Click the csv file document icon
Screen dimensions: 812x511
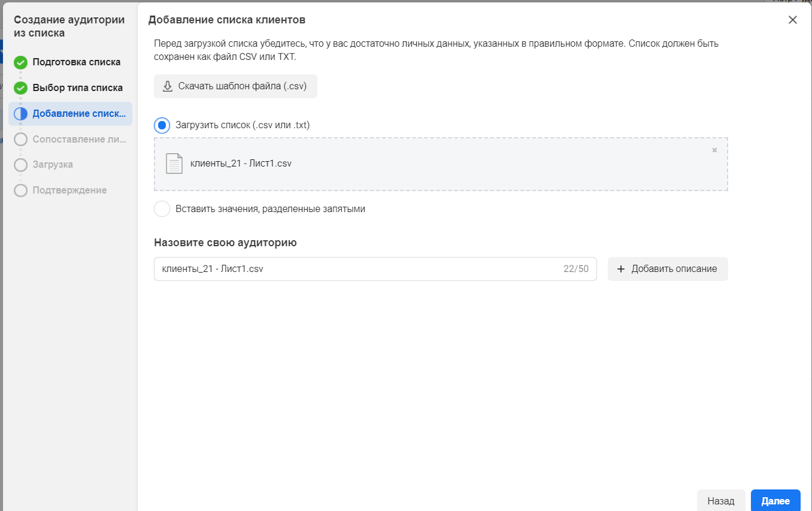click(174, 164)
